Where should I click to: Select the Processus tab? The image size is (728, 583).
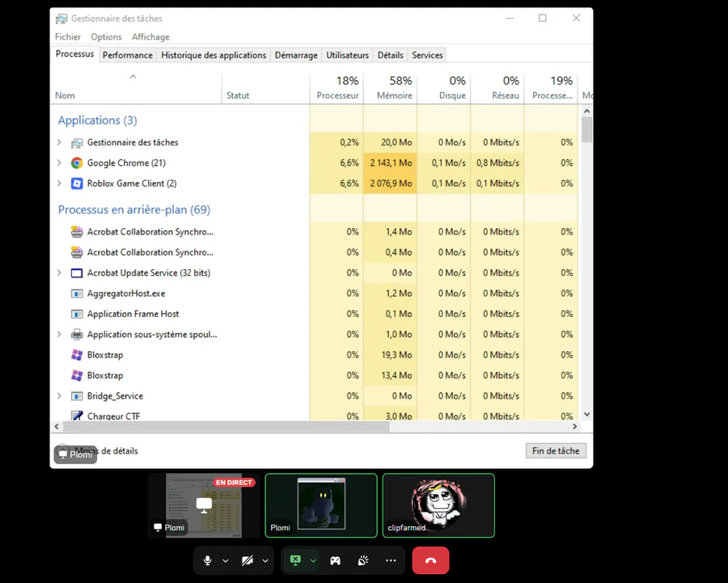pyautogui.click(x=74, y=54)
